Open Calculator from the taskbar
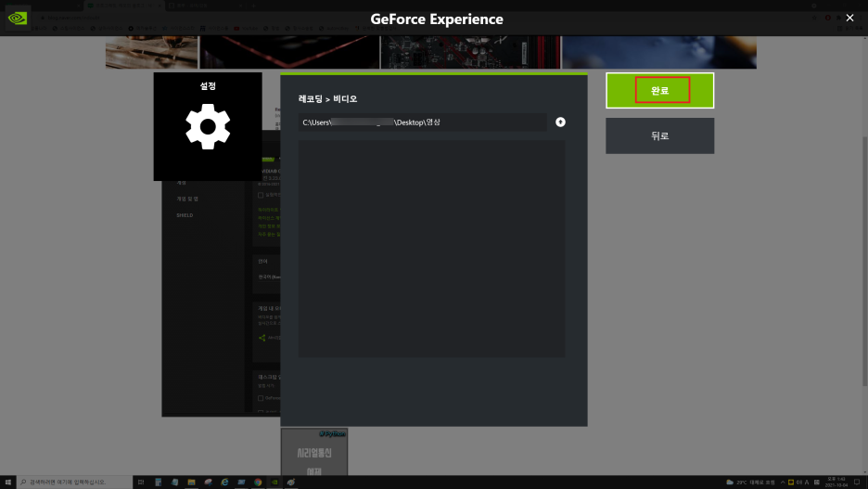The width and height of the screenshot is (868, 489). [x=158, y=482]
